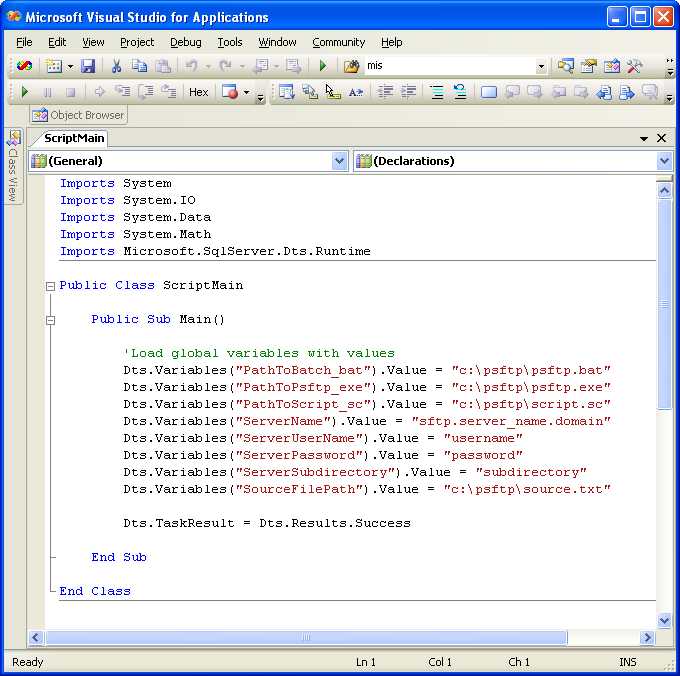Open the Breakpoints dropdown arrow
The image size is (680, 676).
pos(246,92)
